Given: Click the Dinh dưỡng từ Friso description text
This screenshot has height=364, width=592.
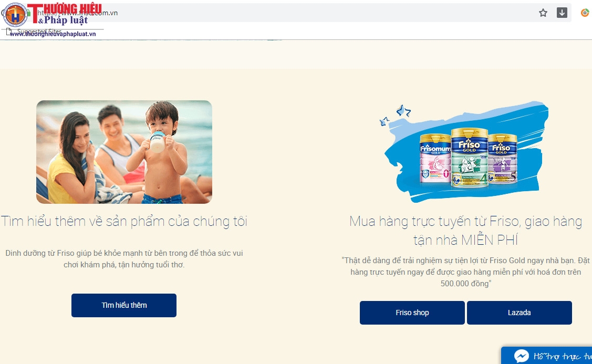Looking at the screenshot, I should tap(124, 258).
